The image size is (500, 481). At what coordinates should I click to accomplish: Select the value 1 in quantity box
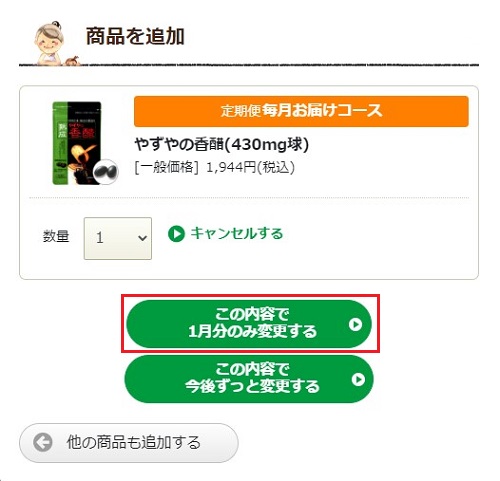point(100,238)
